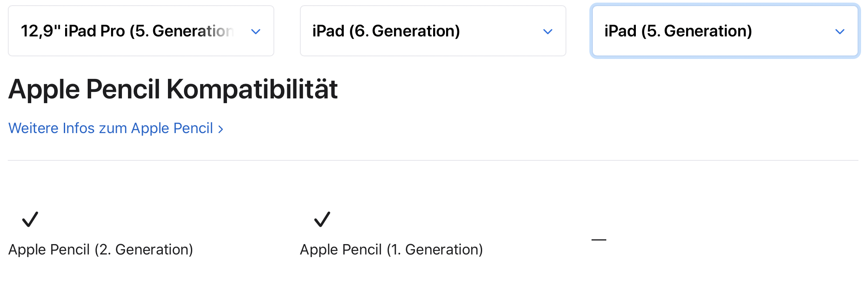This screenshot has height=300, width=868.
Task: Click the Apple Pencil (1. Generation) label
Action: [x=391, y=250]
